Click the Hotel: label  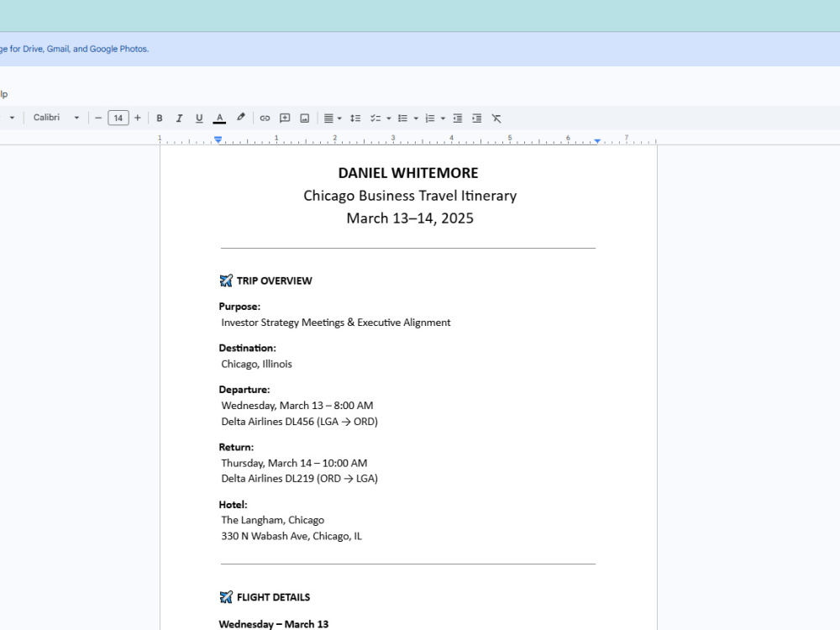click(x=233, y=505)
